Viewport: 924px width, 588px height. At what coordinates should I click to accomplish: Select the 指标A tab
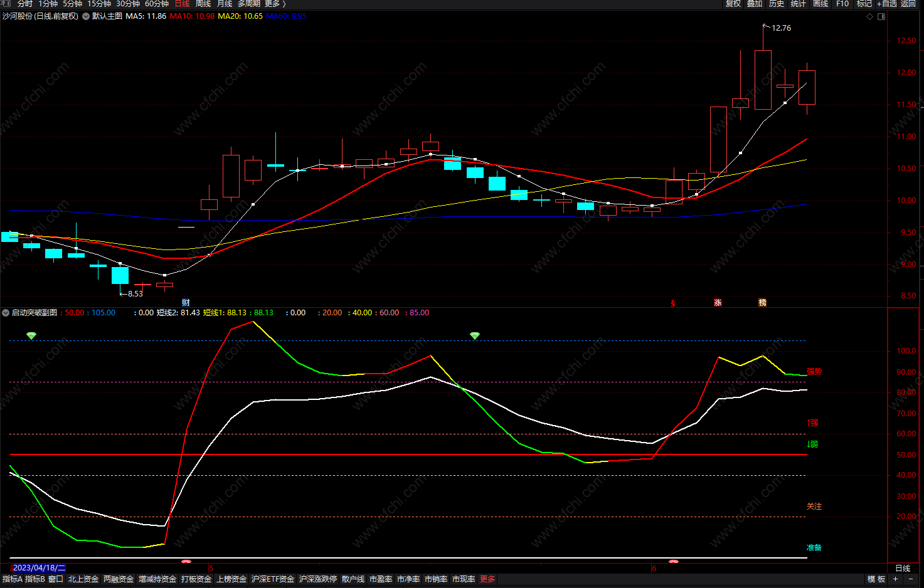pos(12,579)
